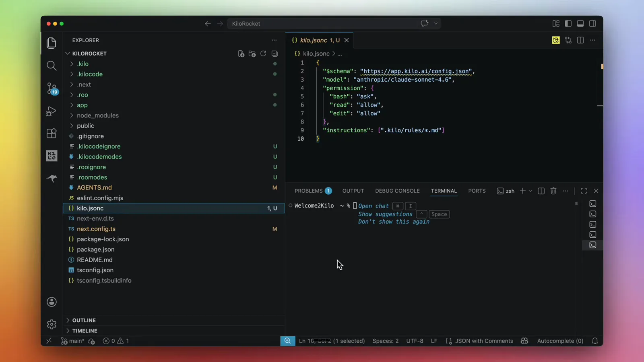Toggle bottom panel visibility in title bar
This screenshot has width=644, height=362.
pos(580,24)
